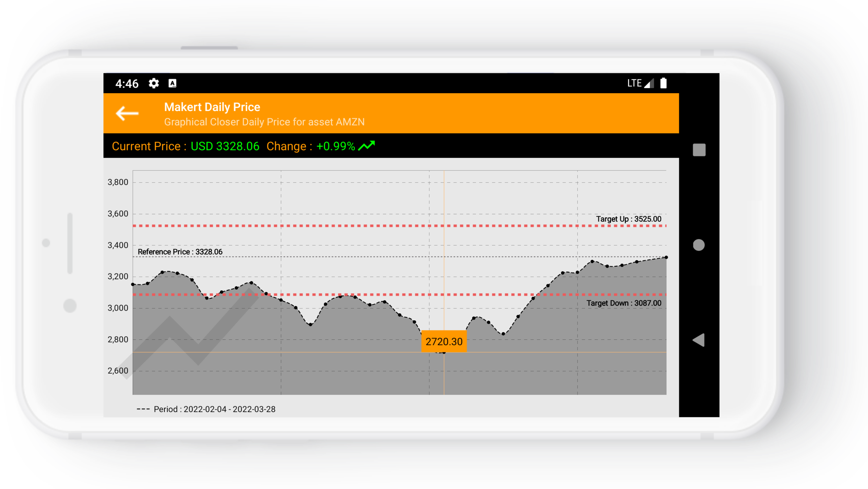Screen dimensions: 868x489
Task: Tap the back arrow in orange header
Action: (x=127, y=113)
